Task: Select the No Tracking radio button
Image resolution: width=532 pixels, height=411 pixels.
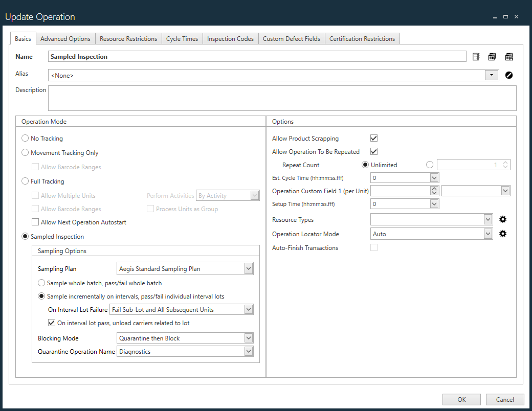Action: (x=25, y=139)
